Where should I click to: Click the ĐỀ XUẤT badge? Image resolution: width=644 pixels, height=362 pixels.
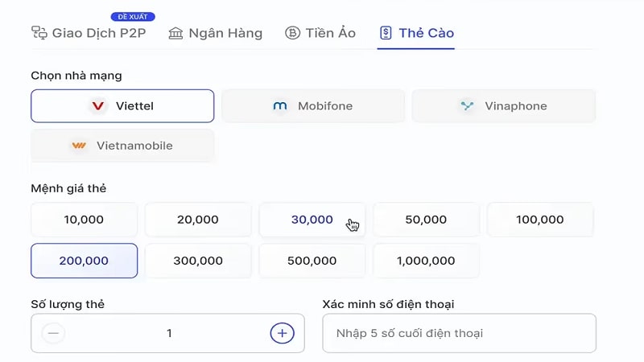(x=133, y=17)
